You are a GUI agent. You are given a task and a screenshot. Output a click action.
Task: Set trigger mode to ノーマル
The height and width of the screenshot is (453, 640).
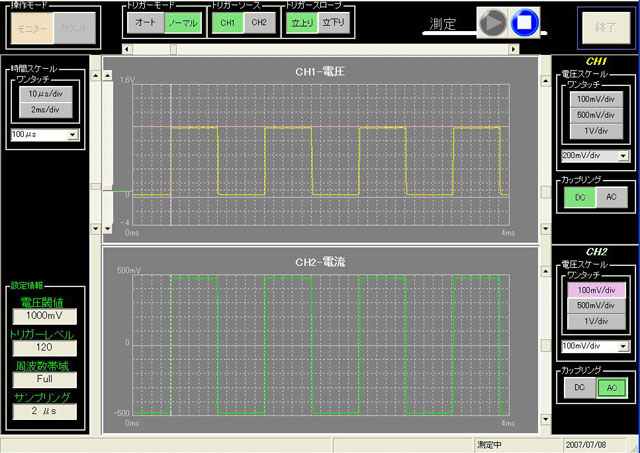tap(183, 22)
